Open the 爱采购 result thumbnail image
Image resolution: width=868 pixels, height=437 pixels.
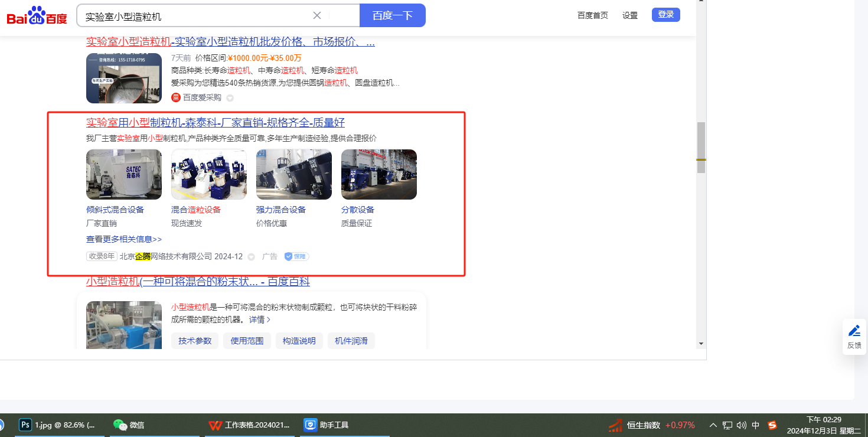(124, 78)
